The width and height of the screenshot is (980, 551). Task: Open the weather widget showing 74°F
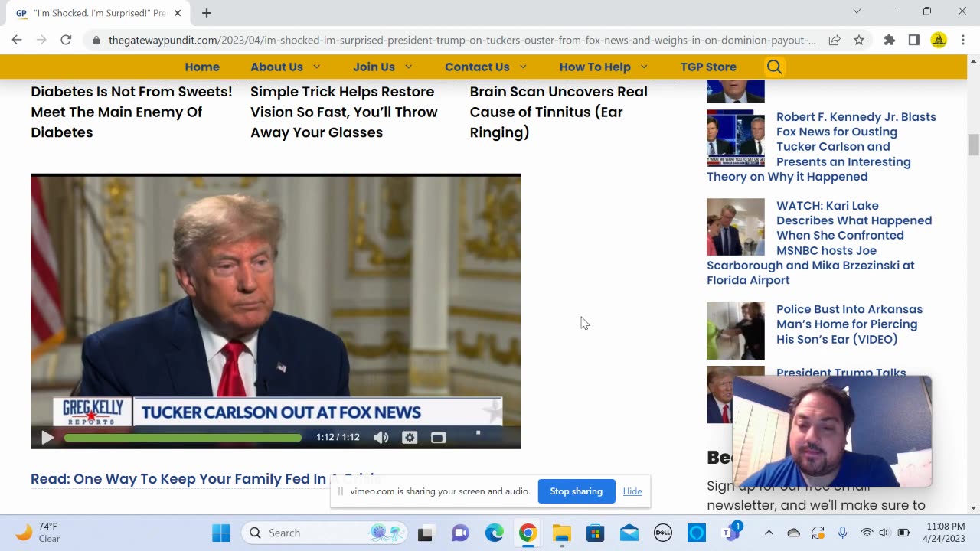click(x=38, y=533)
